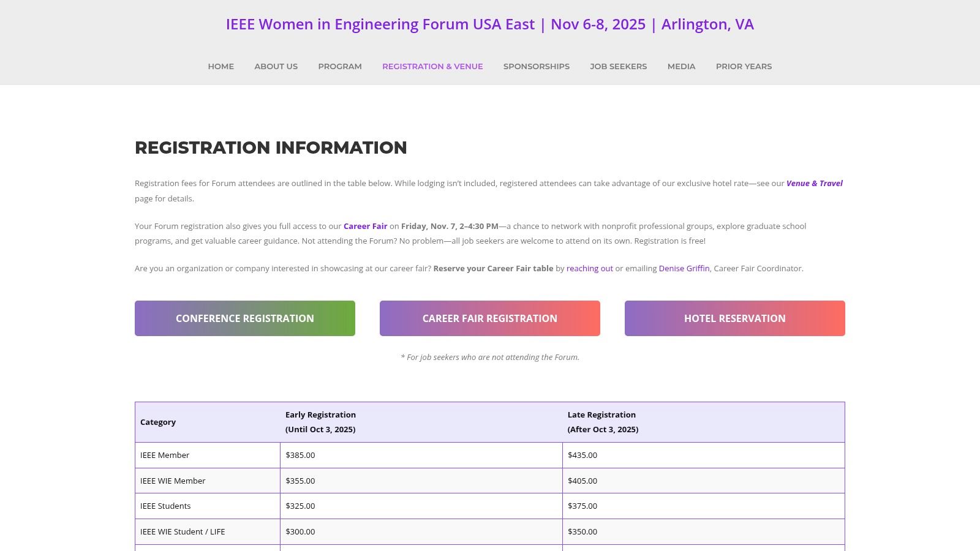Click the IEEE WIE Member row label
This screenshot has height=551, width=980.
173,481
